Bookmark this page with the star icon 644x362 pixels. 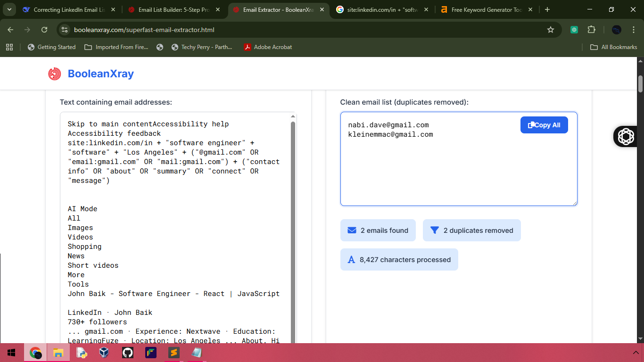click(x=550, y=30)
